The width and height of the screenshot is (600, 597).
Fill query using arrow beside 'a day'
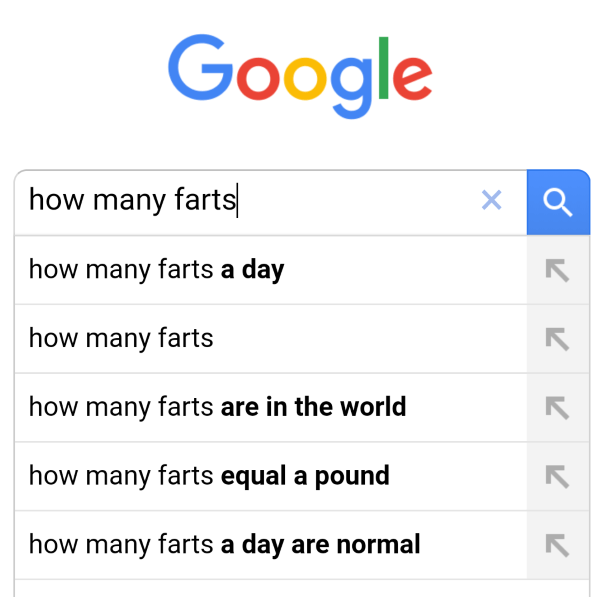pos(558,270)
